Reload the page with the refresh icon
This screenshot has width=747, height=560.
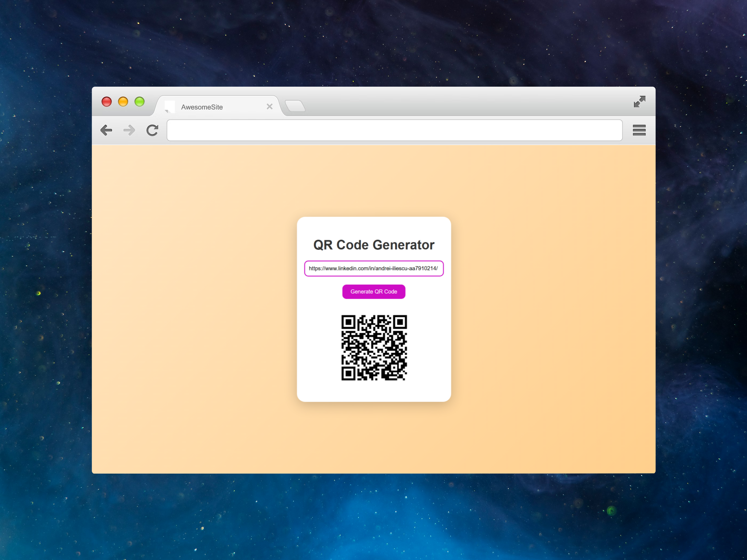point(152,130)
